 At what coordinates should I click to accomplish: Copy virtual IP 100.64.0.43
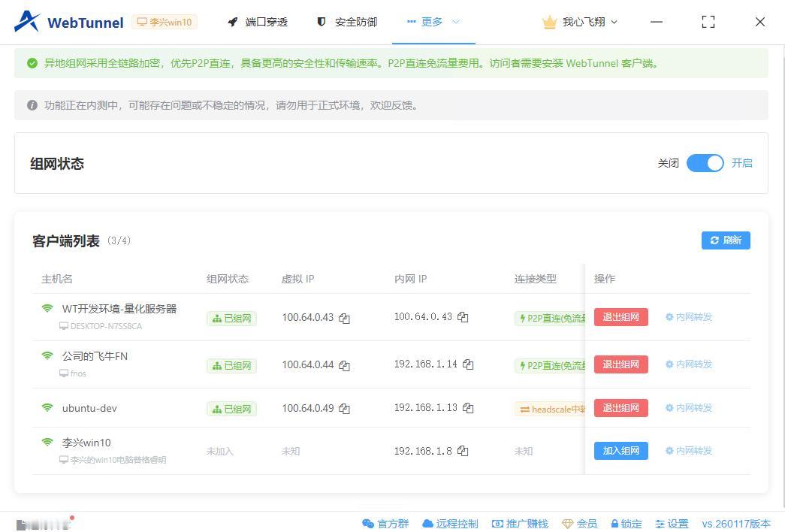coord(345,318)
